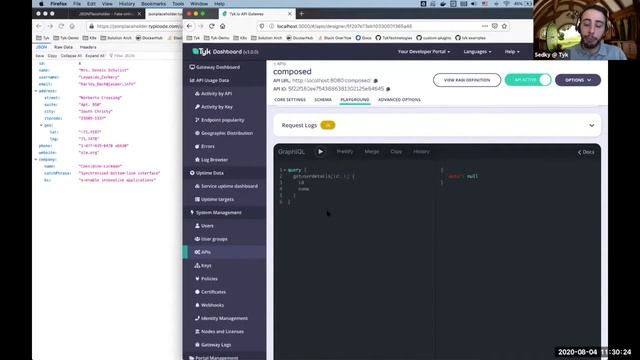Switch to the Schema tab
The height and width of the screenshot is (360, 640).
coord(323,100)
